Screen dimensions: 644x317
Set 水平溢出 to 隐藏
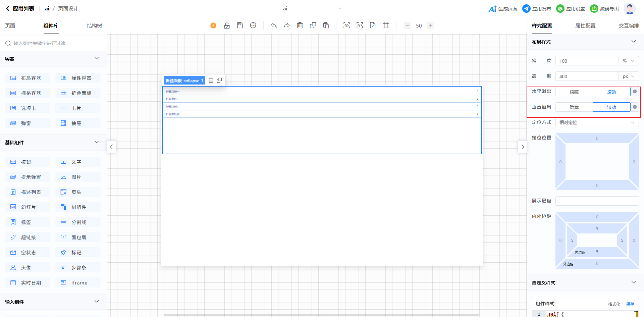[x=574, y=92]
